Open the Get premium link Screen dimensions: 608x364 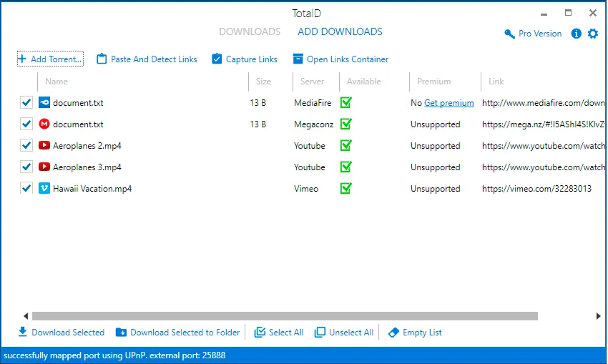[449, 103]
